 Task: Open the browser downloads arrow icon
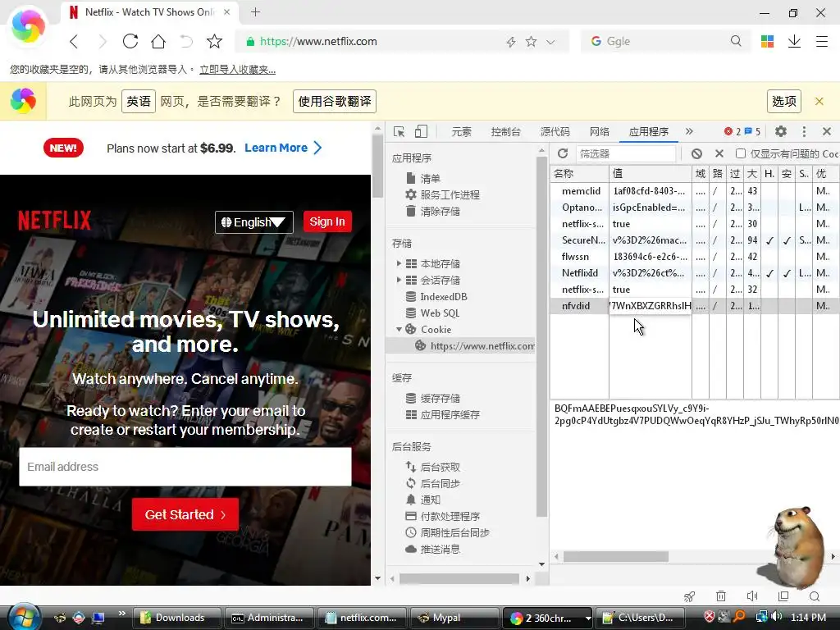click(794, 41)
